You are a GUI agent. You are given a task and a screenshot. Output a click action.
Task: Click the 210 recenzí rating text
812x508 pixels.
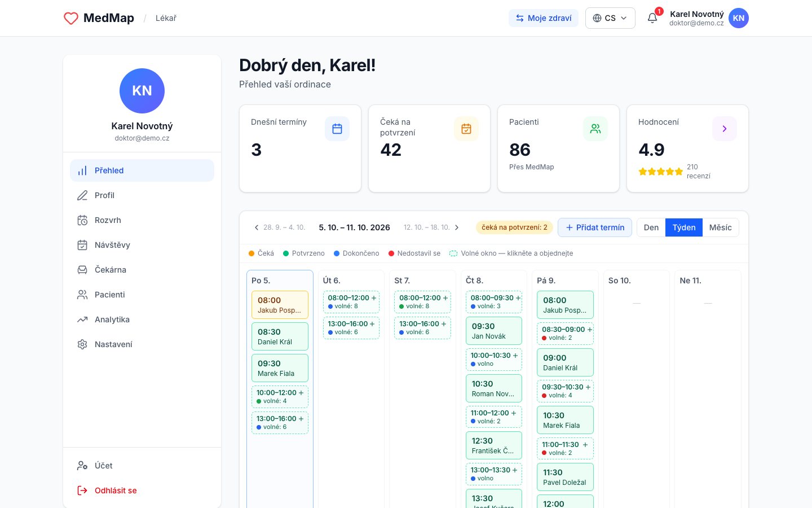point(699,172)
